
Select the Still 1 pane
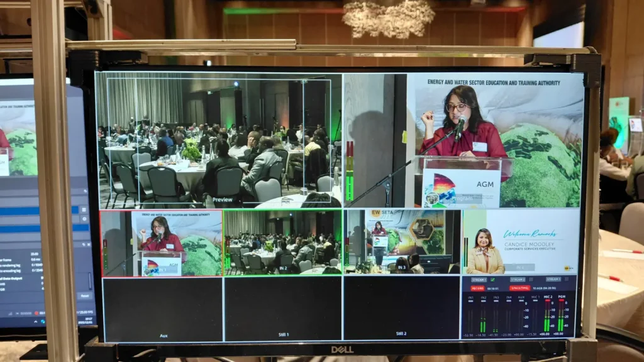(283, 309)
